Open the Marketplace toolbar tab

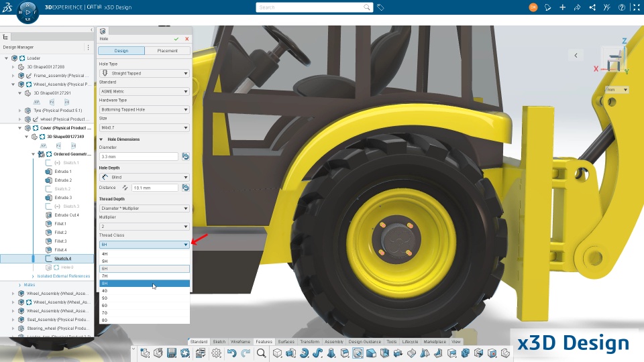435,341
